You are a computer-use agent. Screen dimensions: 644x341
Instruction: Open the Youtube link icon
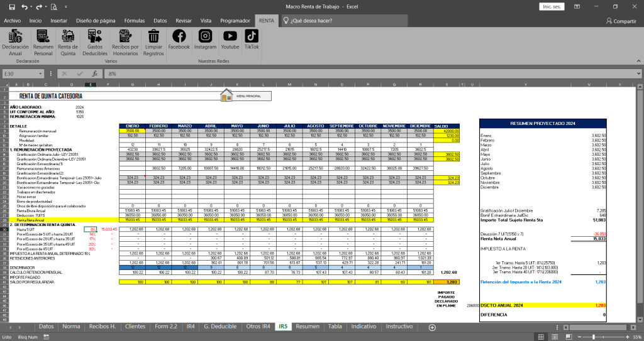(230, 36)
